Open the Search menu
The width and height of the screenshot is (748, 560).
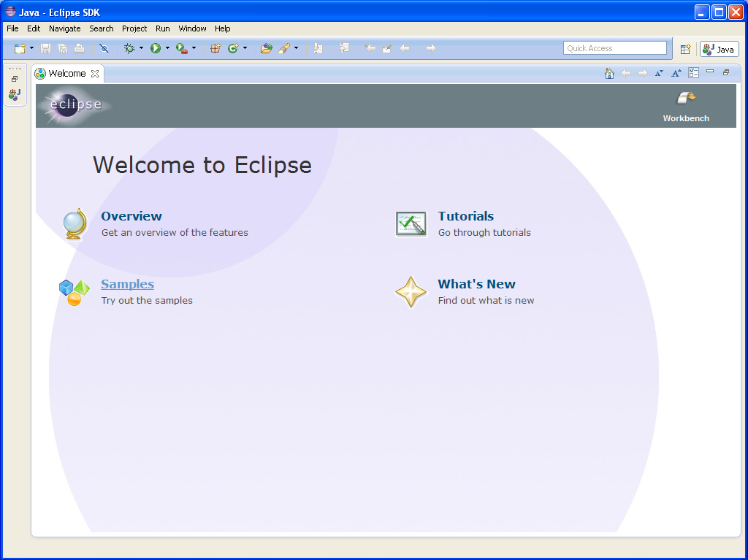point(101,28)
